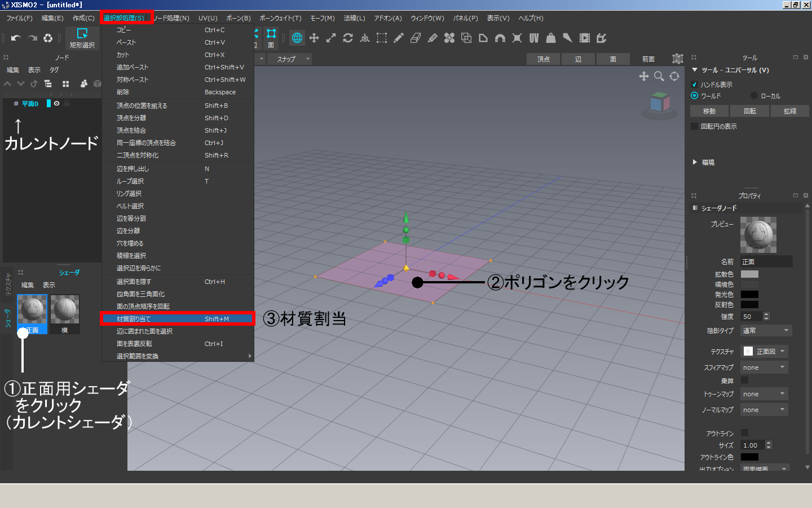Click the 辺 selection mode button
The width and height of the screenshot is (812, 508).
[x=578, y=59]
